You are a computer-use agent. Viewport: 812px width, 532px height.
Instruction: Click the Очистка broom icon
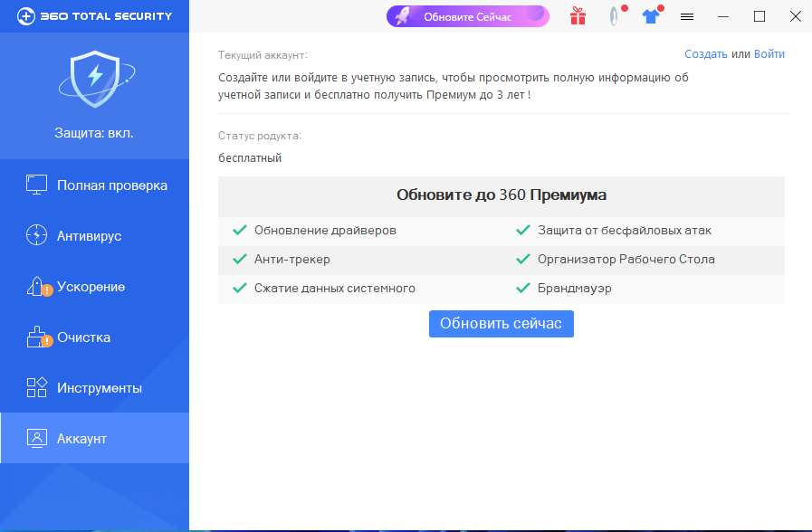pos(37,337)
